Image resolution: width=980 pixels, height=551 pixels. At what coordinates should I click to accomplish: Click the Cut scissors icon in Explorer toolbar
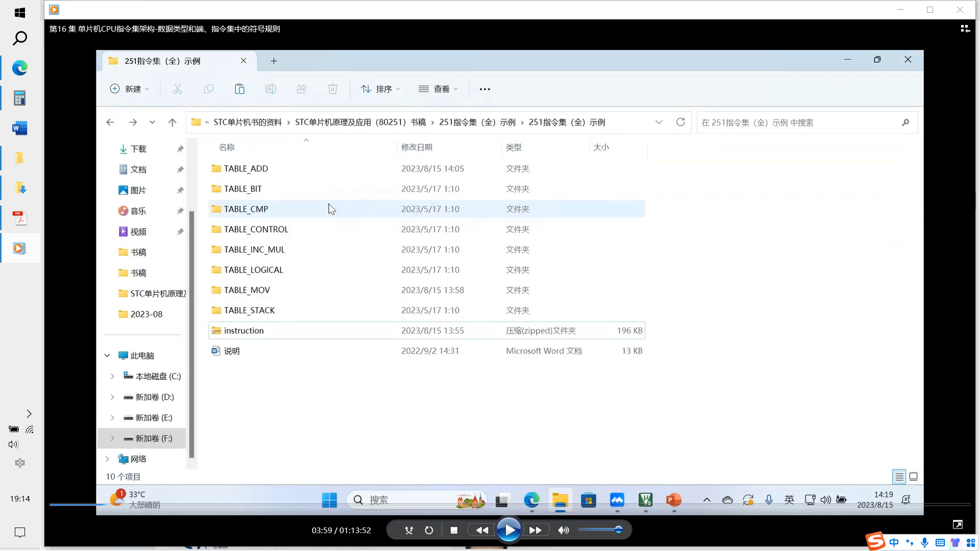[x=177, y=89]
